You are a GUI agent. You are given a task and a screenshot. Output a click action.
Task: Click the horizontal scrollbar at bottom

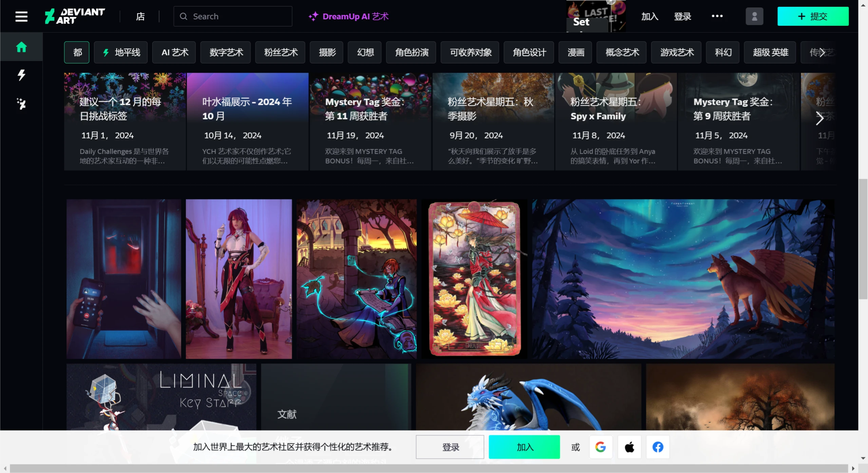[428, 468]
